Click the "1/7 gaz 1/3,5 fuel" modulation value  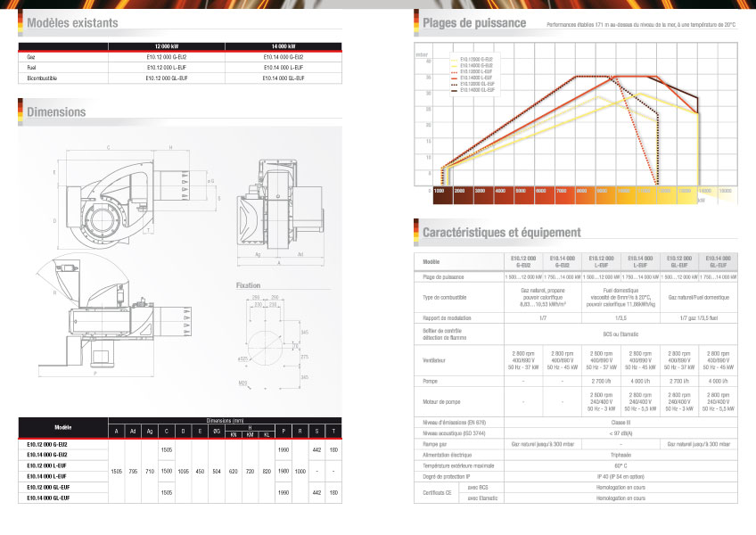pyautogui.click(x=699, y=318)
